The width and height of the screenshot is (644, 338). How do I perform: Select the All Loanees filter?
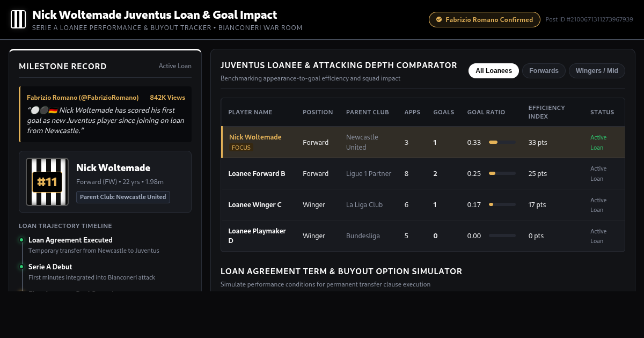[x=494, y=71]
